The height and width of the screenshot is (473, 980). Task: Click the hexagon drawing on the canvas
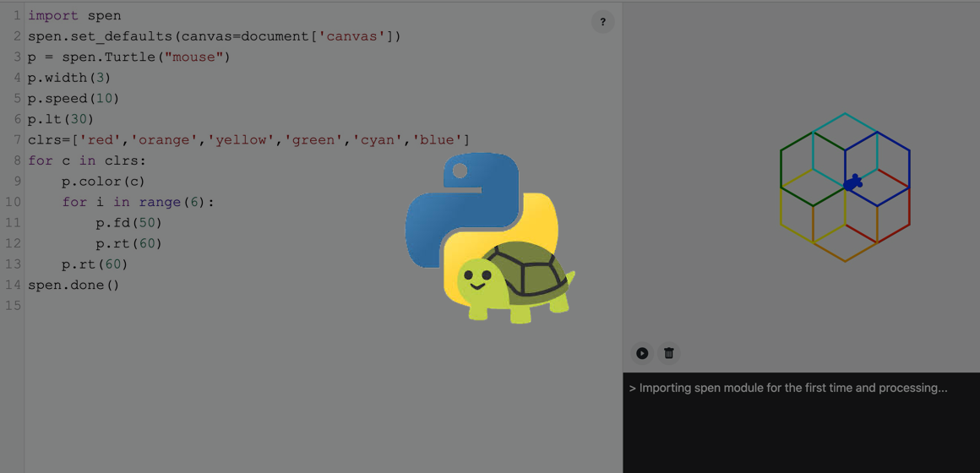click(845, 188)
